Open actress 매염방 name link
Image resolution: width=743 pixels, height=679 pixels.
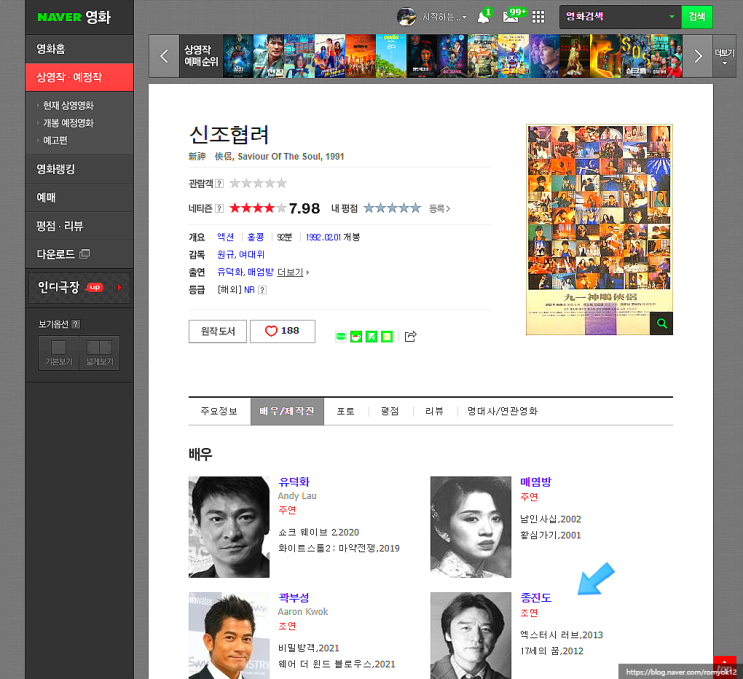pyautogui.click(x=535, y=482)
